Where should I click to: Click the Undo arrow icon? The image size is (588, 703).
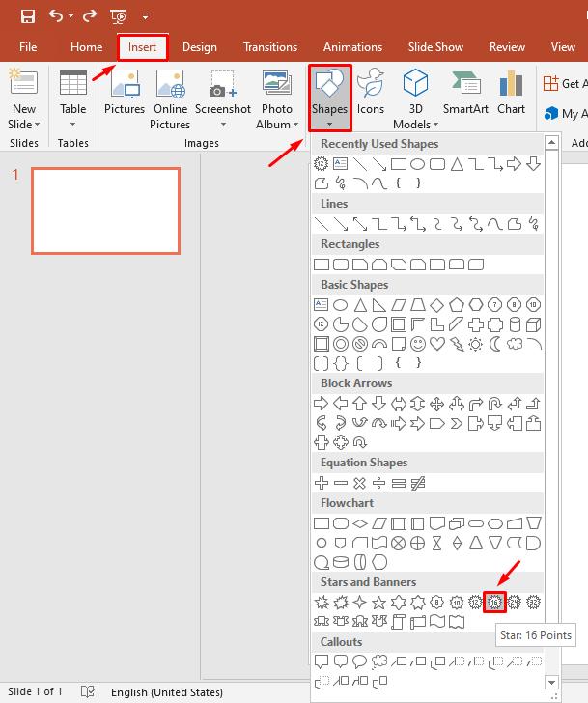pyautogui.click(x=56, y=16)
